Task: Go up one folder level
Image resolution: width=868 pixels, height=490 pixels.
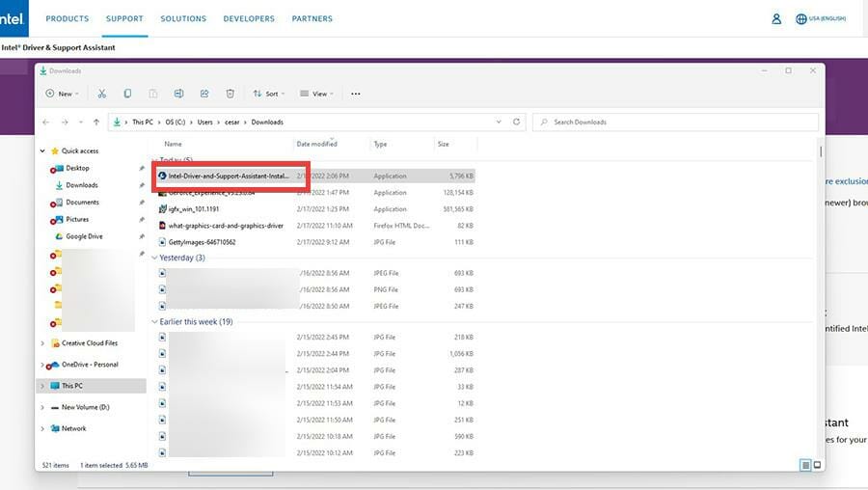Action: pos(96,122)
